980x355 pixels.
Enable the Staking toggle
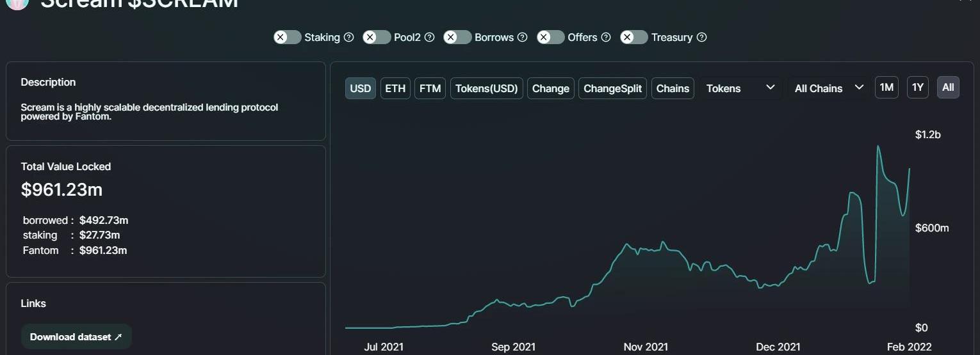click(x=287, y=37)
